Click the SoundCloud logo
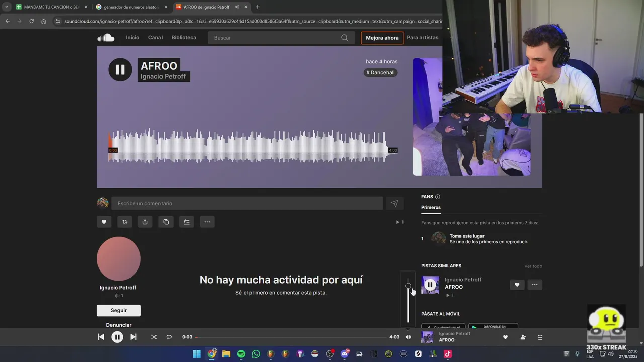This screenshot has height=362, width=644. click(x=106, y=38)
